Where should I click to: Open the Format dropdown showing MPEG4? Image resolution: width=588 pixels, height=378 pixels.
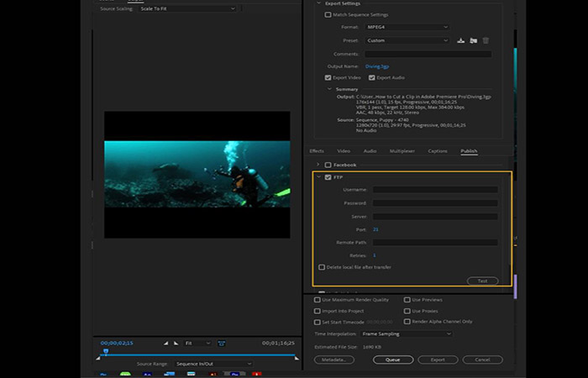(407, 27)
